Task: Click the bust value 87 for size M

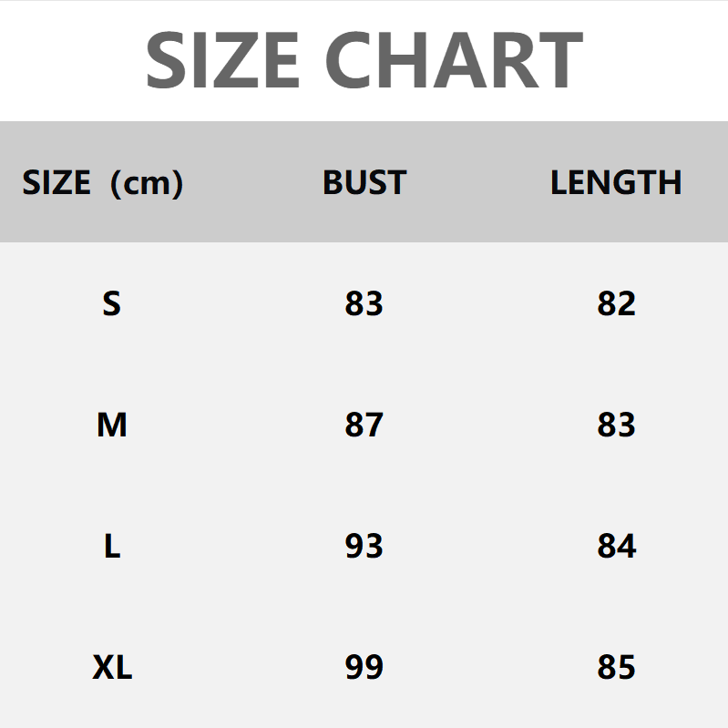Action: coord(364,425)
